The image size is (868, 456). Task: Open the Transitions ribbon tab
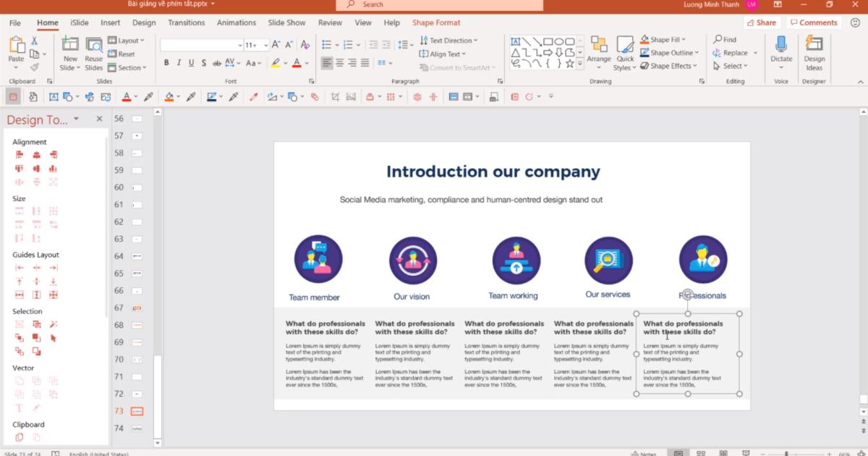tap(186, 22)
